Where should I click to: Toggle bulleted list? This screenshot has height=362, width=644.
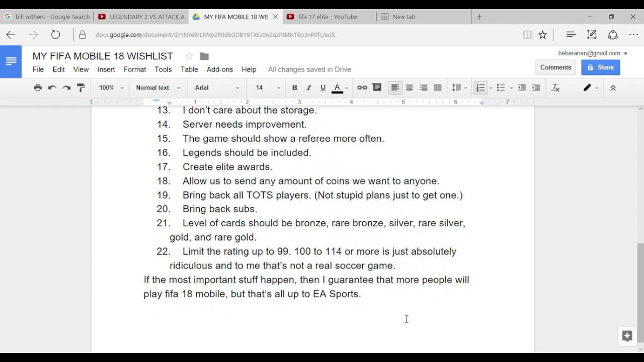[x=501, y=87]
